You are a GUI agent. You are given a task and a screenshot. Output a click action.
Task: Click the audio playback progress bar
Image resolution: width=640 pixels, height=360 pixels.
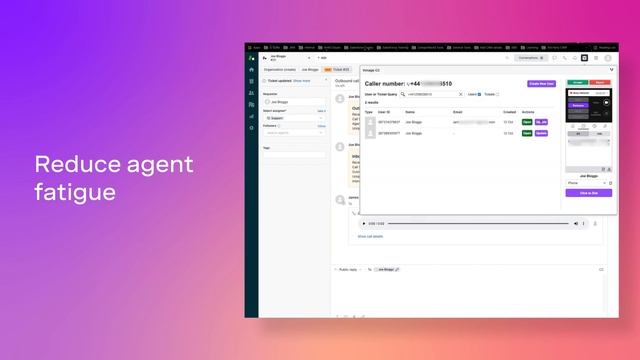[478, 224]
